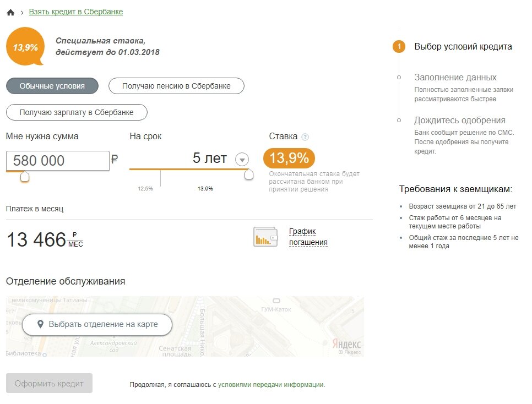Open "условиями передачи информации" link
Image resolution: width=532 pixels, height=404 pixels.
point(271,385)
